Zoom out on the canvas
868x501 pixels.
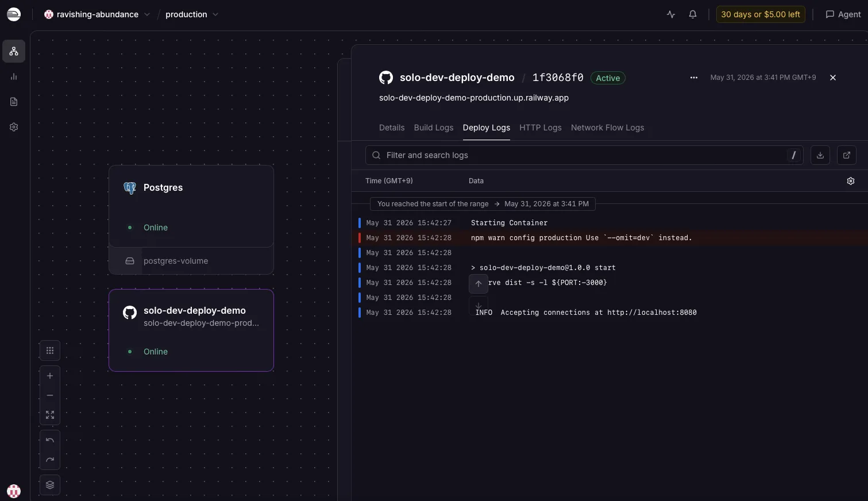50,395
